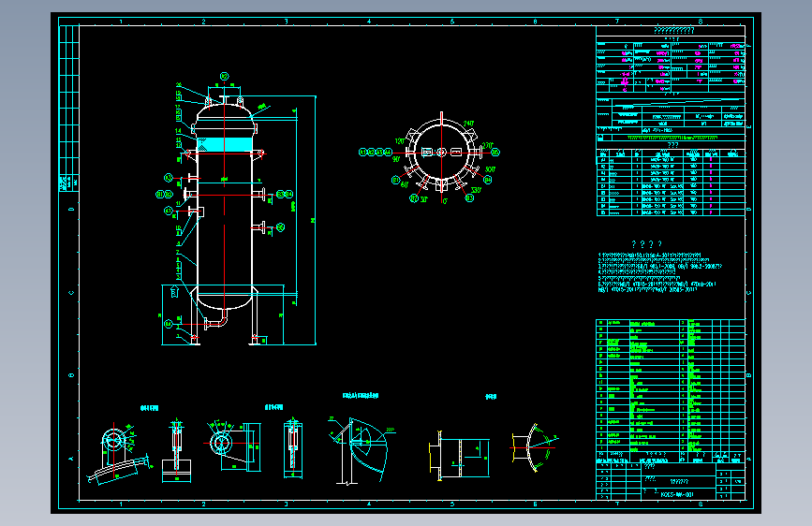
Task: Click the green text row in the design table
Action: [672, 138]
